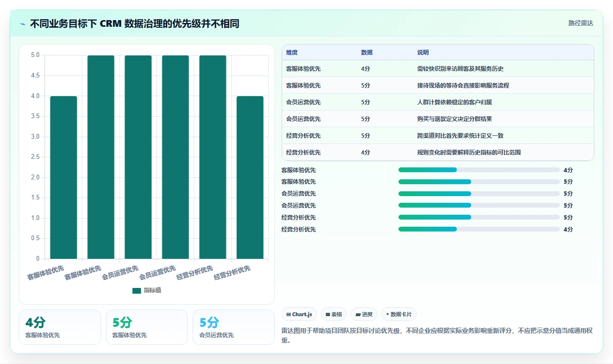The height and width of the screenshot is (364, 613).
Task: Open the 路径雷达 label at top right
Action: pos(580,23)
